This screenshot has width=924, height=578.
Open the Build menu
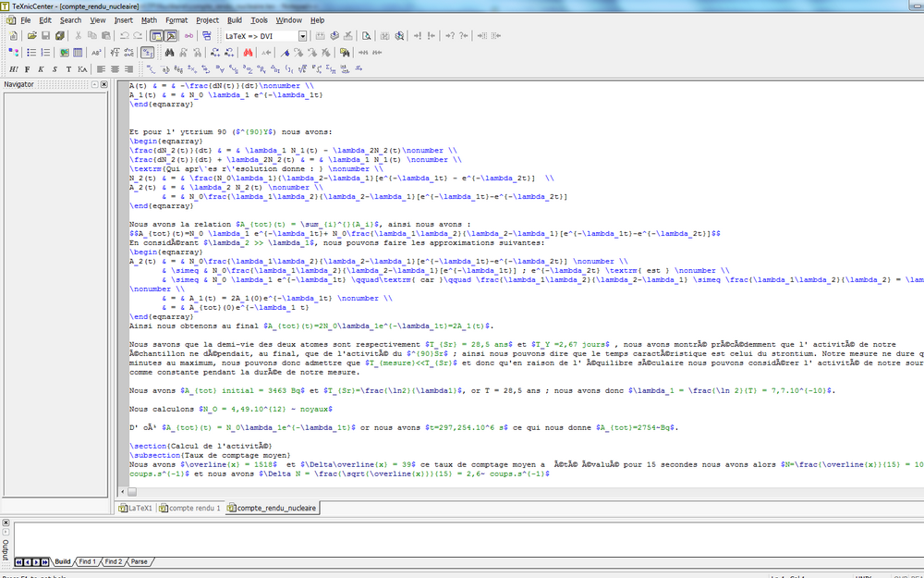[x=235, y=19]
